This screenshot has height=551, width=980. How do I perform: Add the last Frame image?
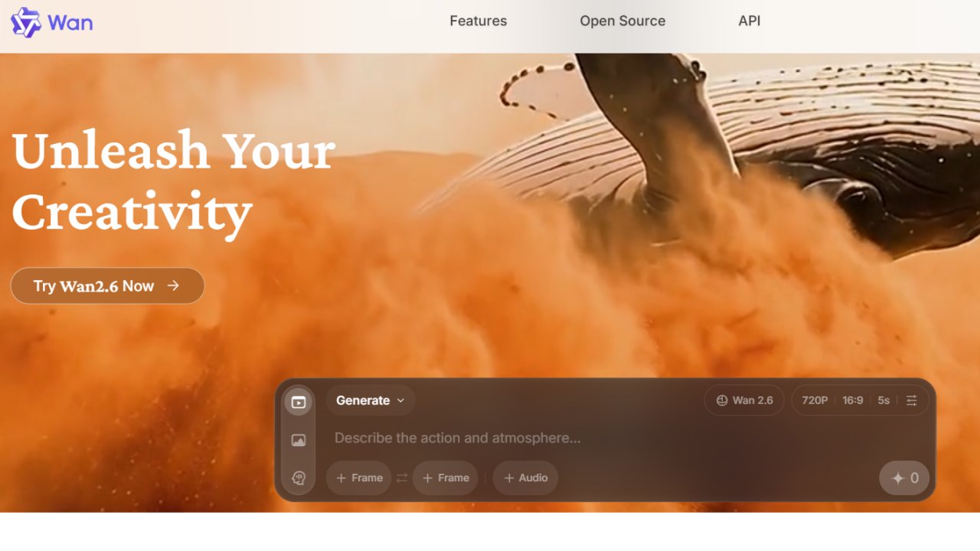coord(446,478)
